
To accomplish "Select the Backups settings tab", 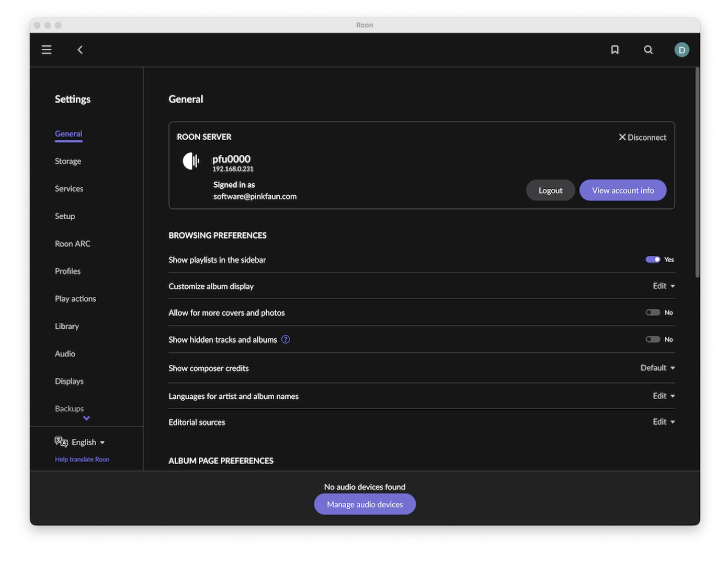I will (x=69, y=409).
